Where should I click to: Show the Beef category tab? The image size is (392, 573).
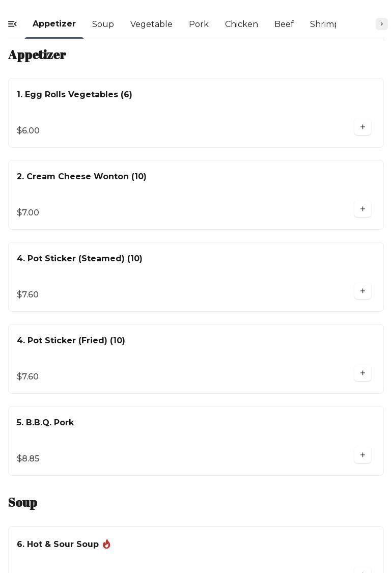[x=284, y=24]
